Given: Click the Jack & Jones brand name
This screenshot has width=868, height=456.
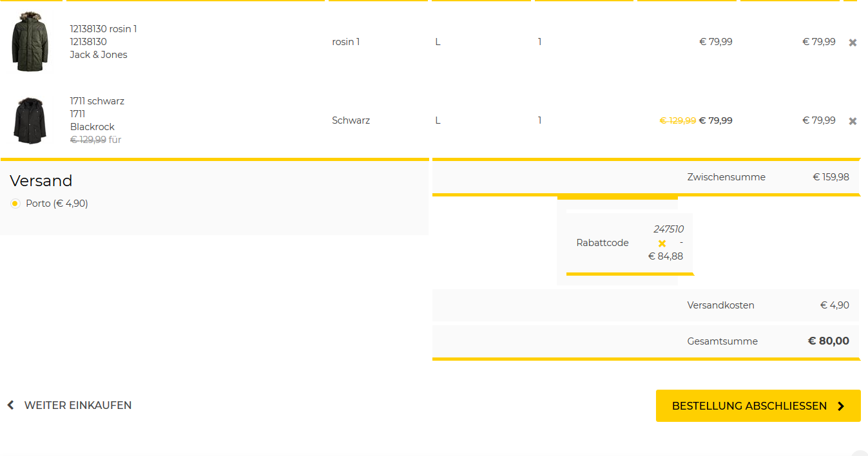Looking at the screenshot, I should point(99,55).
